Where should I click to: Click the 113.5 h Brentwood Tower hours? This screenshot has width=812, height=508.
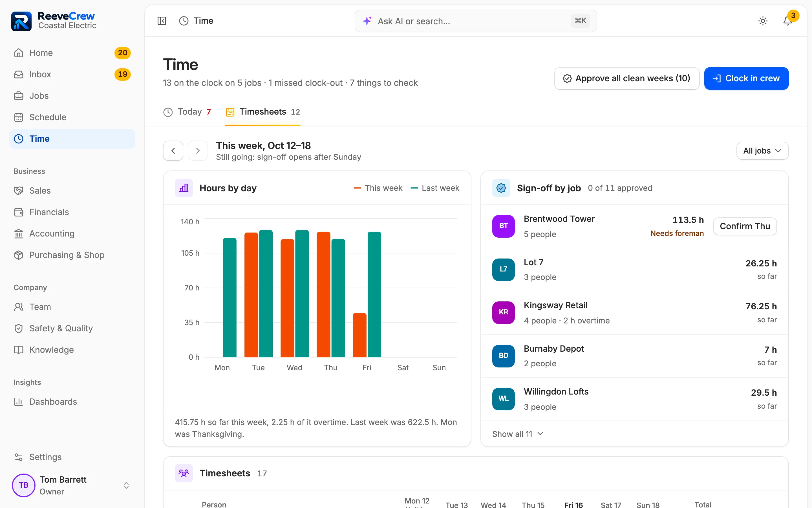pyautogui.click(x=688, y=220)
